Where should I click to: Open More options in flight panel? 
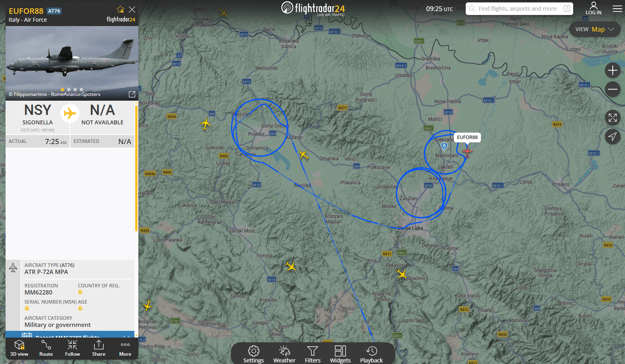point(125,348)
